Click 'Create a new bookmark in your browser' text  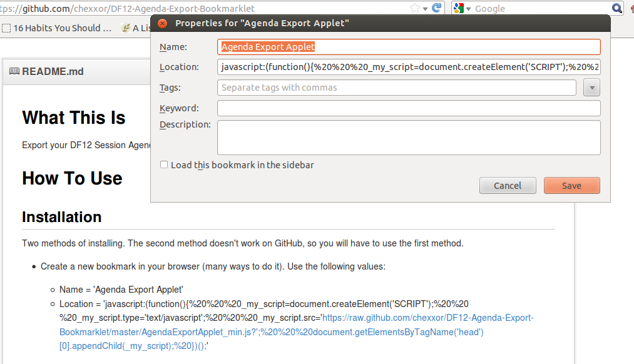click(x=213, y=266)
